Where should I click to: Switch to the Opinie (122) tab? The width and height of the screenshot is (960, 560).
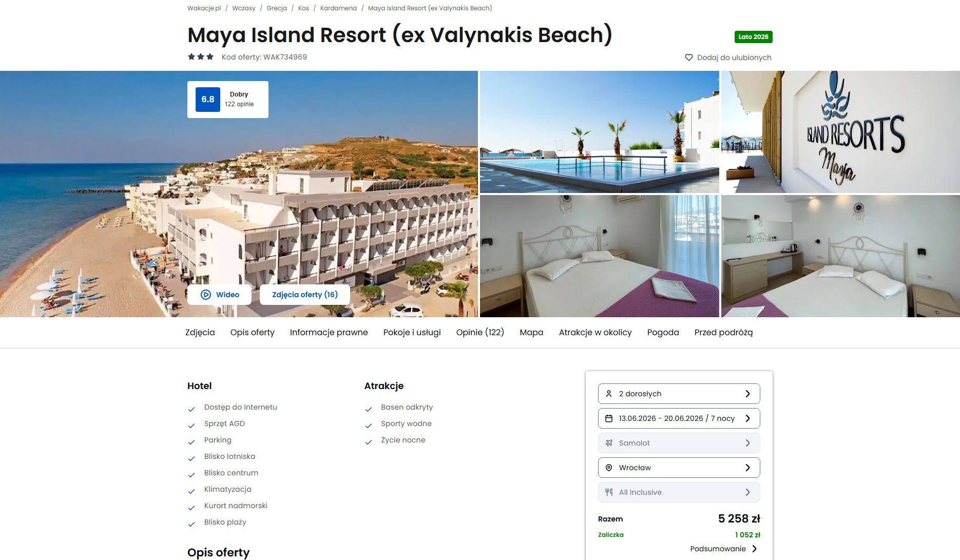pyautogui.click(x=480, y=333)
